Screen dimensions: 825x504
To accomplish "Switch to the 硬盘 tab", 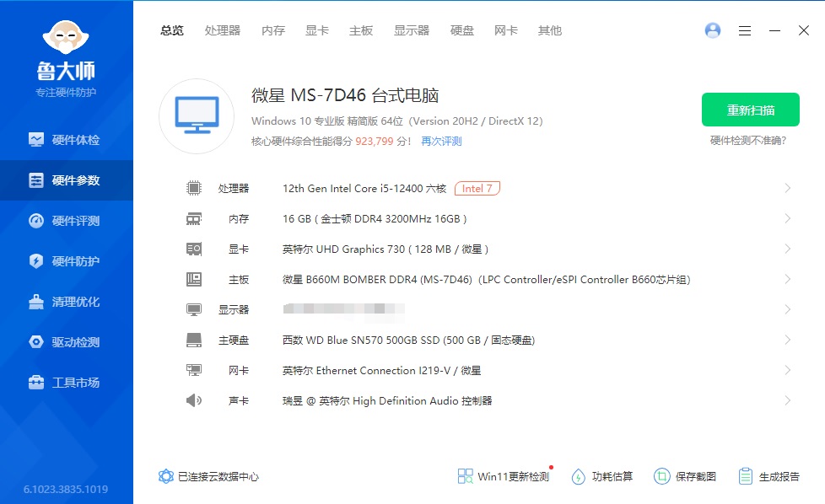I will tap(462, 30).
